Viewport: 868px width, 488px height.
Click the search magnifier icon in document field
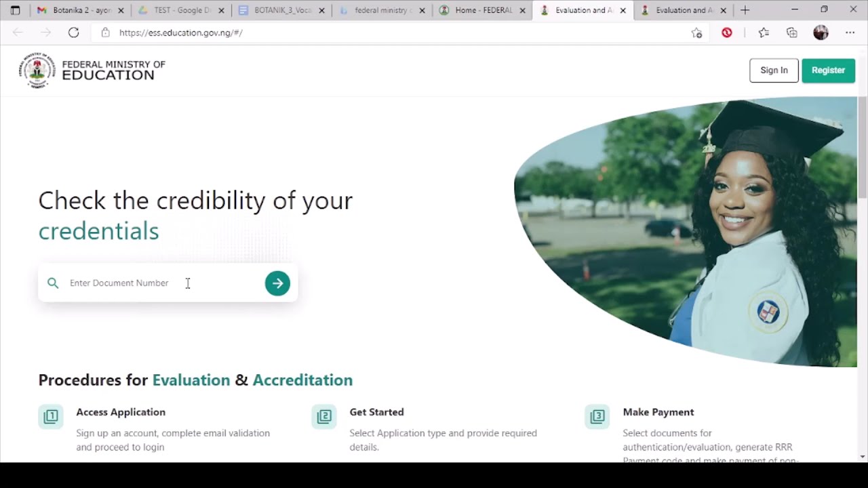tap(53, 283)
